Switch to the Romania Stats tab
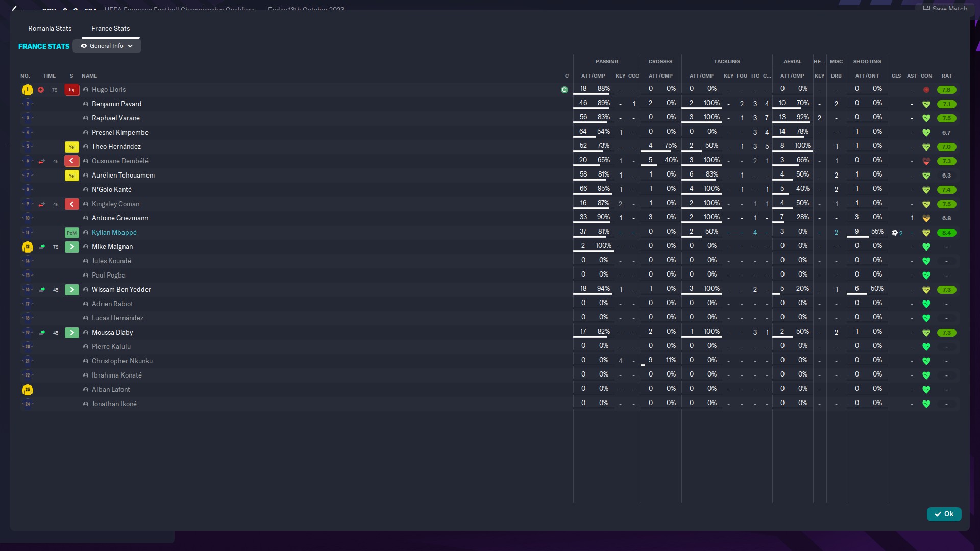Screen dimensions: 980x551 coord(50,28)
